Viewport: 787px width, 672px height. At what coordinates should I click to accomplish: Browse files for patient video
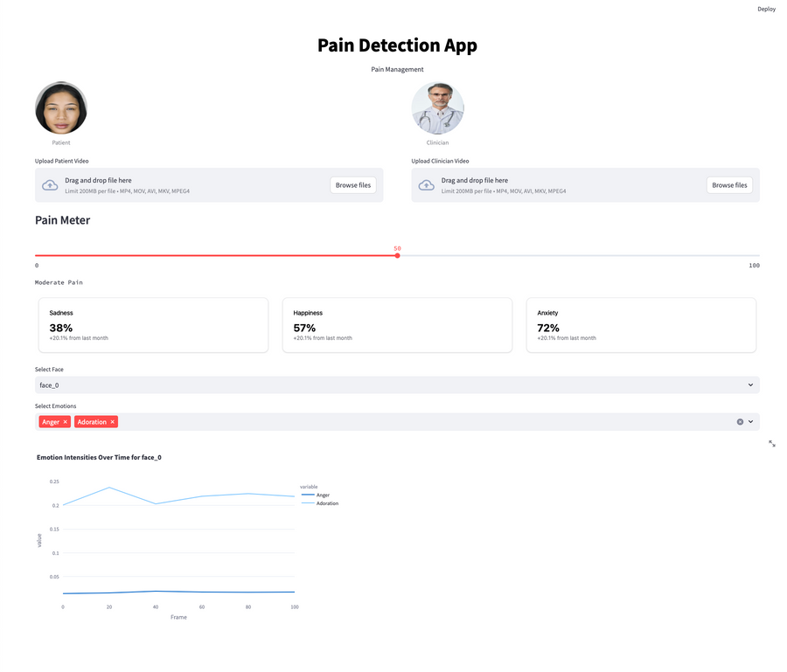point(353,185)
